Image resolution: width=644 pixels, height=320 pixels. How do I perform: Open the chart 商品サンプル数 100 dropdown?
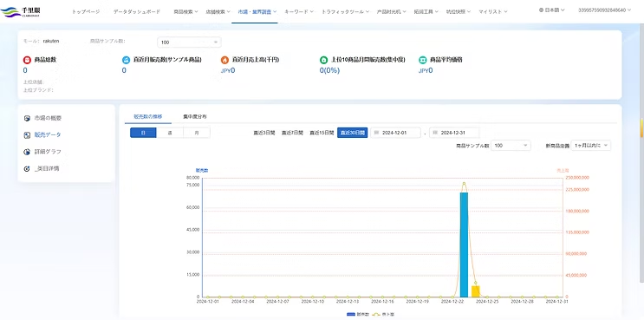point(511,146)
